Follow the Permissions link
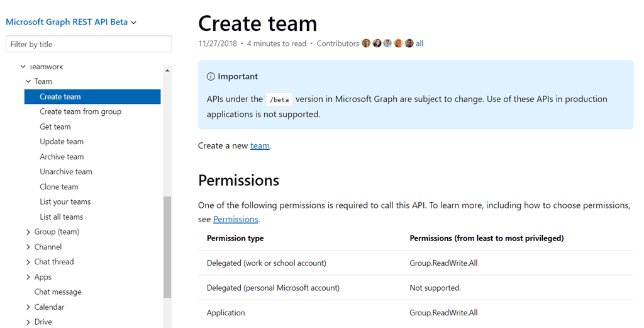Screen dimensions: 644x328 [236, 220]
